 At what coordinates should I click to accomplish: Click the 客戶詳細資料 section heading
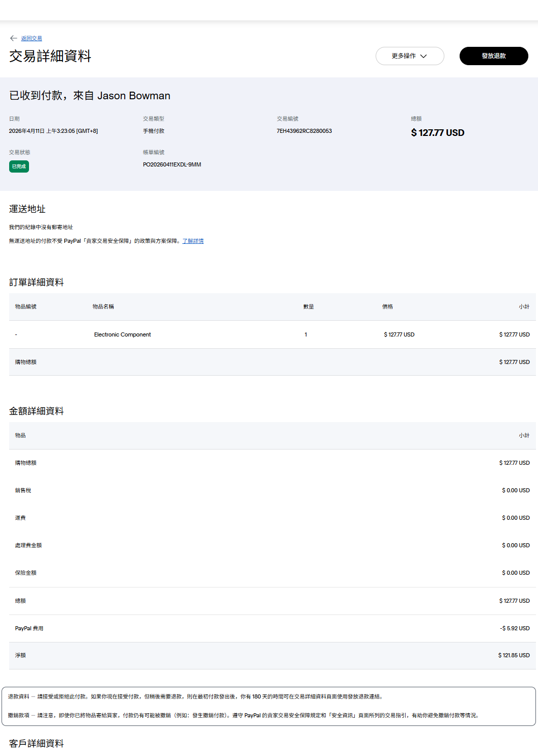[x=37, y=743]
